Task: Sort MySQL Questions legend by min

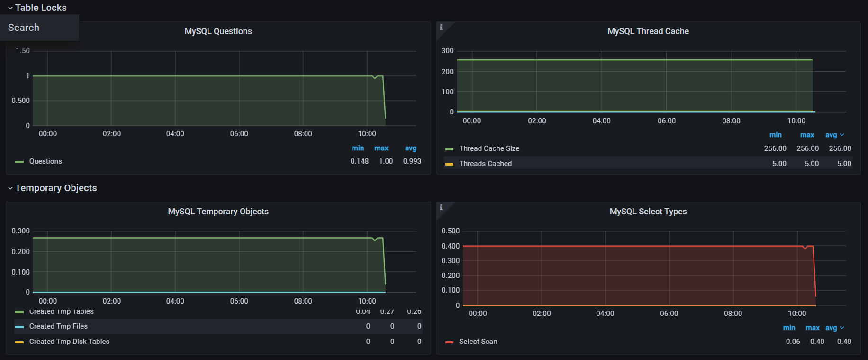Action: (x=358, y=148)
